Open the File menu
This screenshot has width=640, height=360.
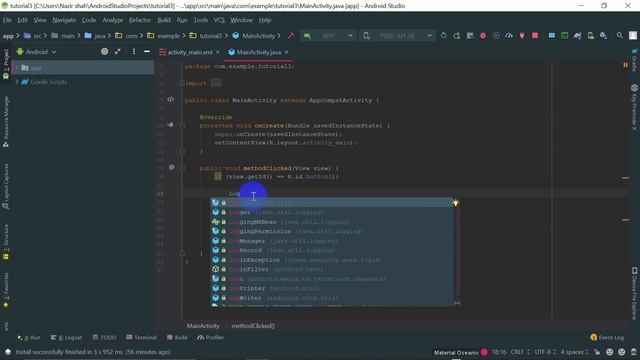click(7, 20)
